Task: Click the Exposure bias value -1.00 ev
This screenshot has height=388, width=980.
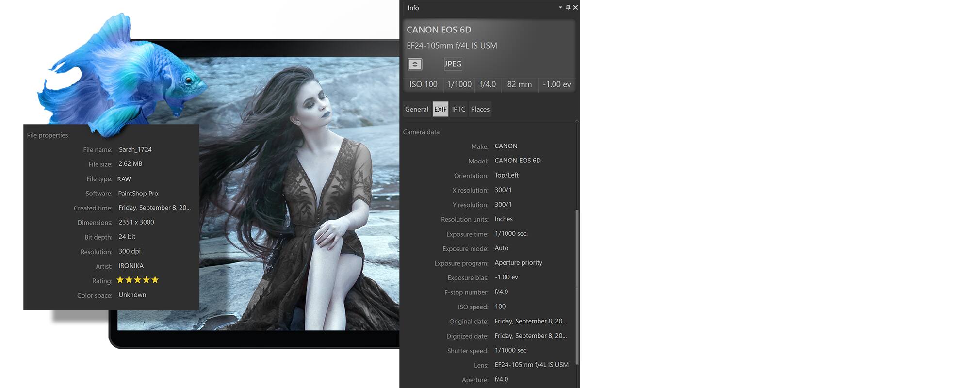Action: 506,277
